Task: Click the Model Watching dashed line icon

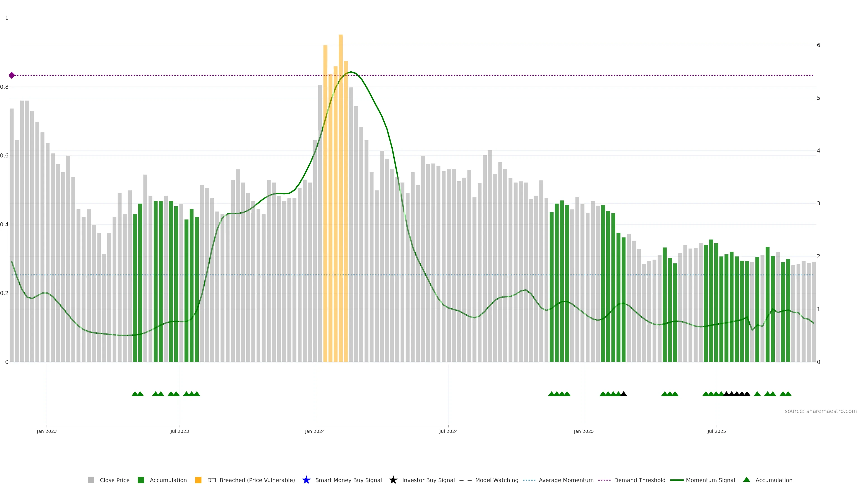Action: 465,480
